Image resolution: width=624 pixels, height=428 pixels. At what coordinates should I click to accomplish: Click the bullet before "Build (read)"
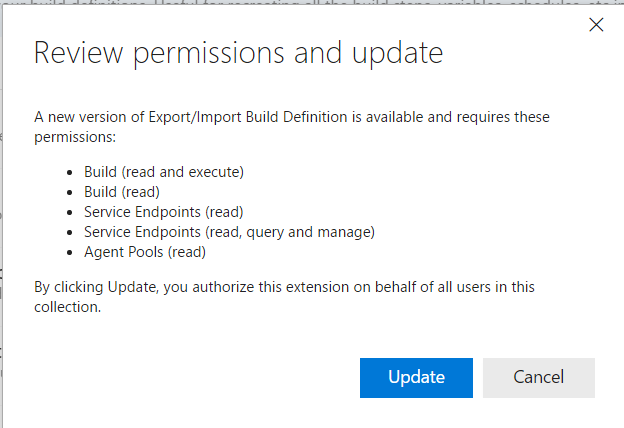(70, 192)
